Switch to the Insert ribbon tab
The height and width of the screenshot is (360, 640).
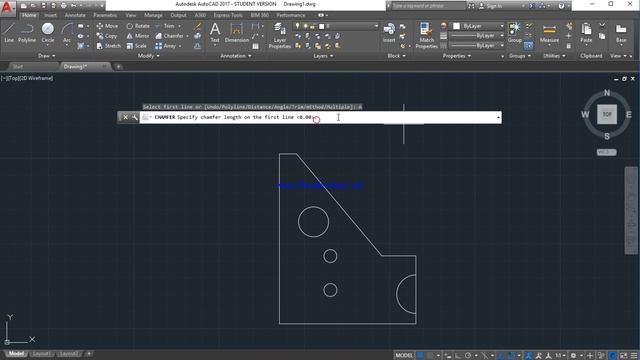pyautogui.click(x=50, y=15)
